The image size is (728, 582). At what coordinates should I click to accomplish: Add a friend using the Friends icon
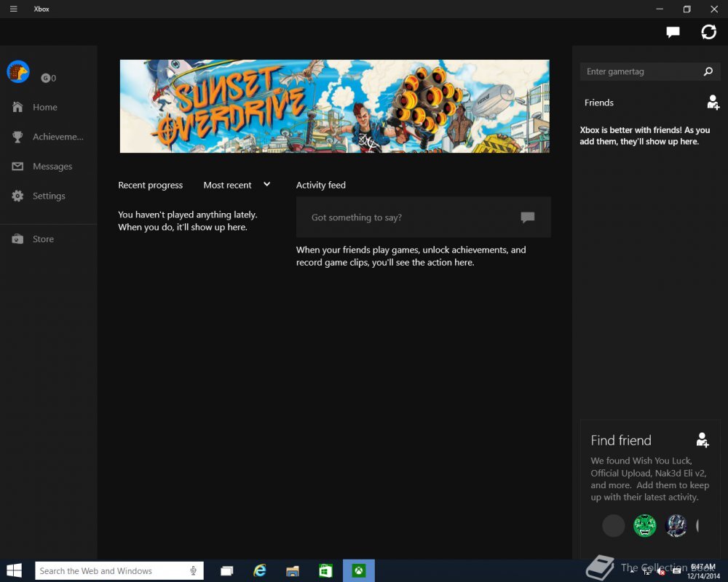713,103
